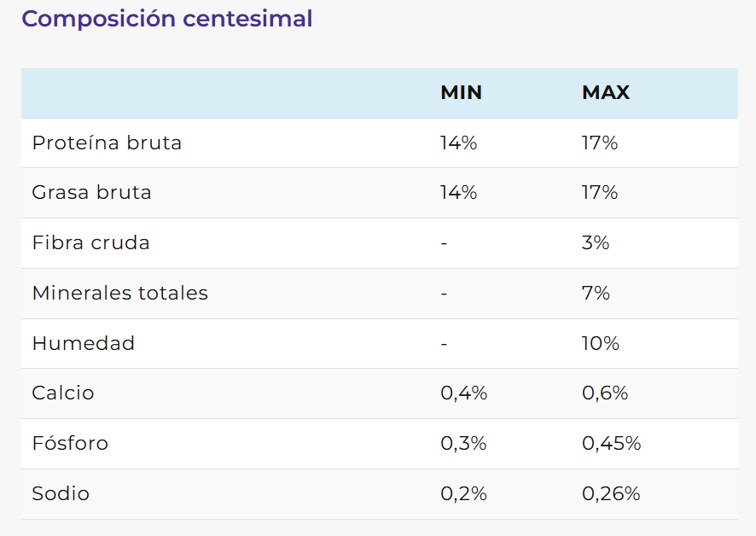Click the "Humedad" row label
This screenshot has width=756, height=536.
tap(83, 344)
